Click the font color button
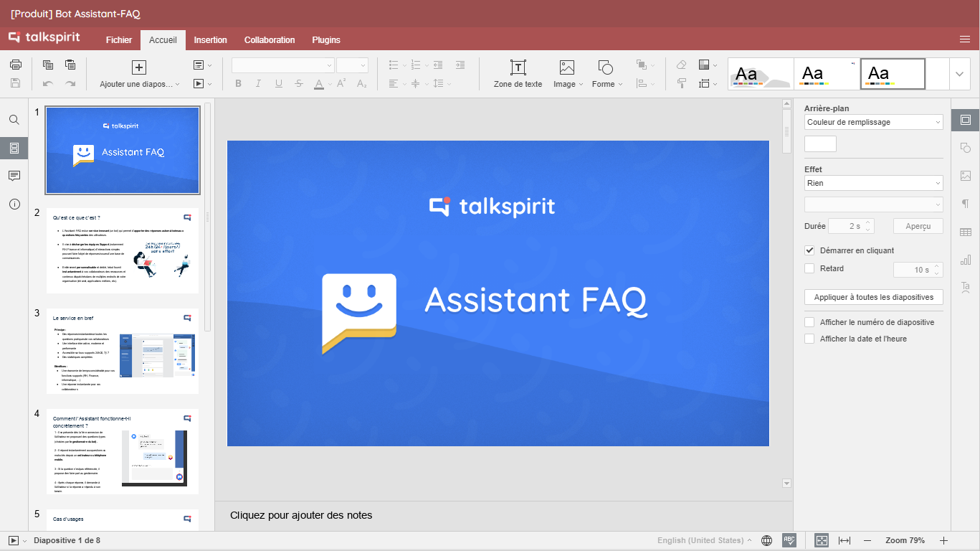The width and height of the screenshot is (980, 551). (319, 84)
